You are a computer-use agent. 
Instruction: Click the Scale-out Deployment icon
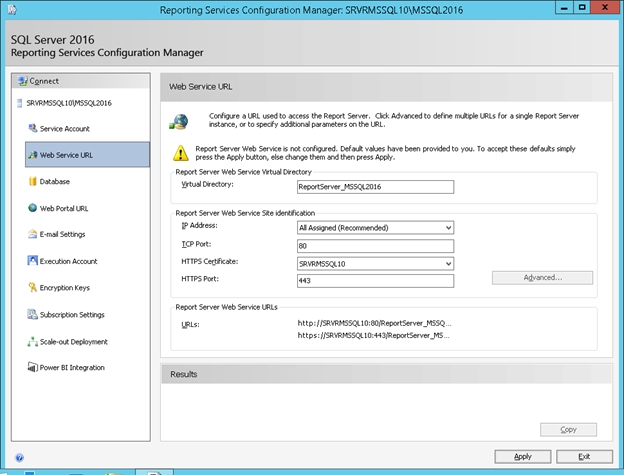point(32,341)
